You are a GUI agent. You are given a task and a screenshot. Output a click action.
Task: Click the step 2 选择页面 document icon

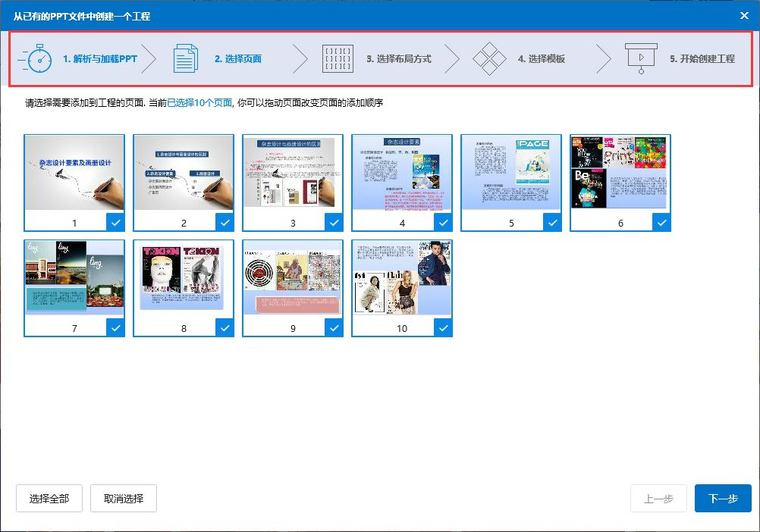tap(185, 57)
